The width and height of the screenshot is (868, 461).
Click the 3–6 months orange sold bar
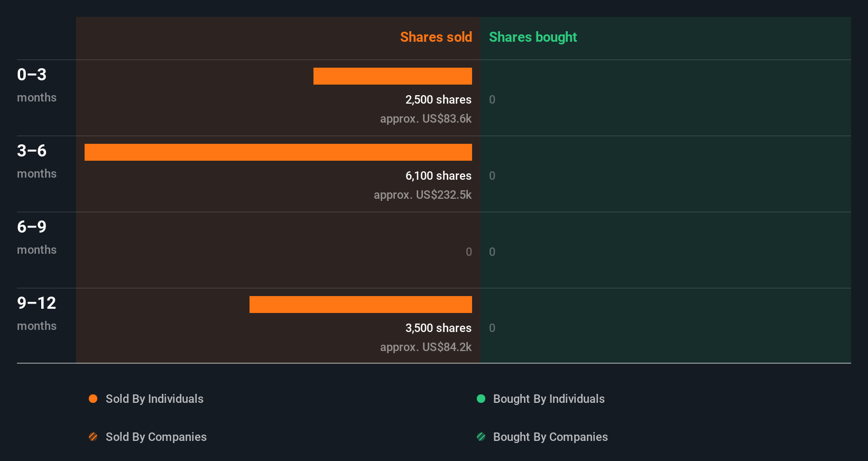coord(278,152)
